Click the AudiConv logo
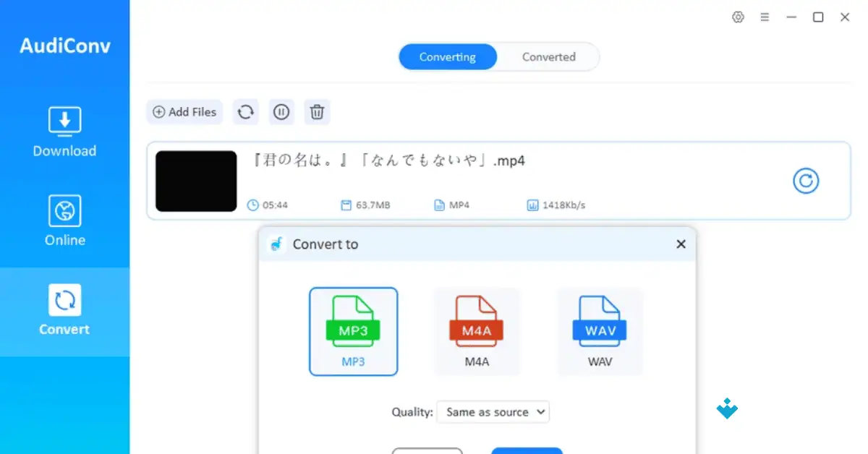The width and height of the screenshot is (868, 454). click(x=64, y=46)
